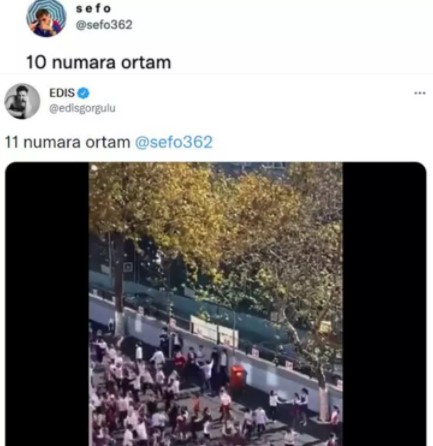Open the quoted tweet text '10 numara ortam'

click(98, 62)
